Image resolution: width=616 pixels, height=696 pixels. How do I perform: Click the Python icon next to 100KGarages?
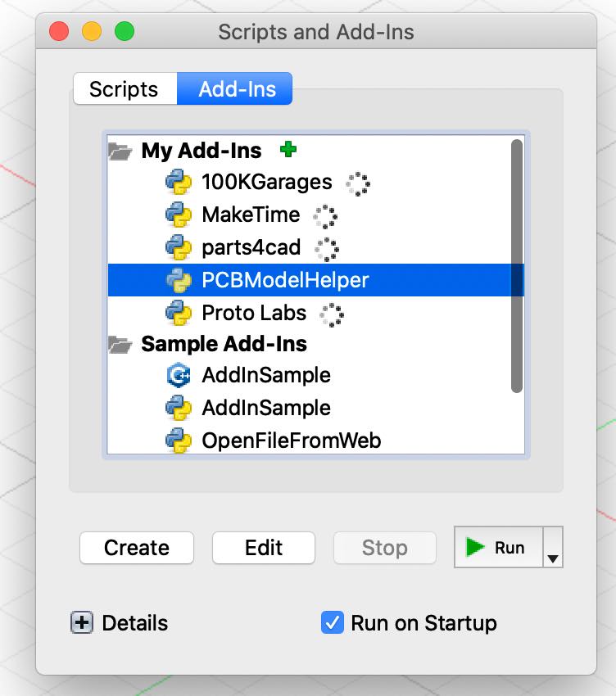coord(179,182)
